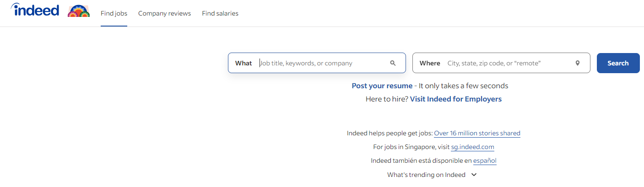Open What's trending on Indeed section
The height and width of the screenshot is (187, 644).
pyautogui.click(x=426, y=175)
